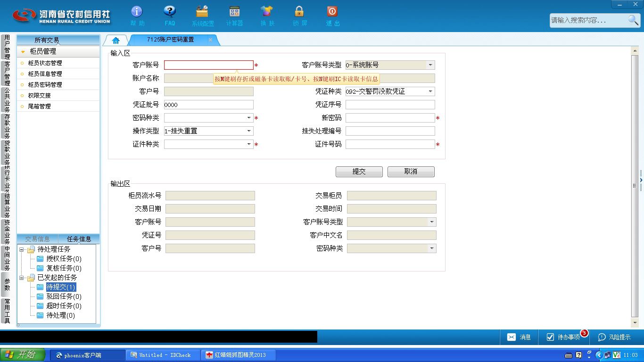Launch the 计算器 calculator tool
This screenshot has height=362, width=644.
click(234, 12)
